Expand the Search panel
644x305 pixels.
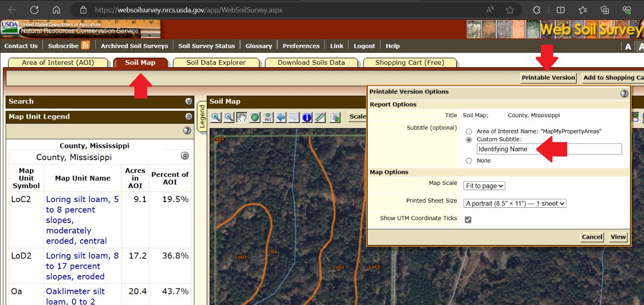coord(189,102)
